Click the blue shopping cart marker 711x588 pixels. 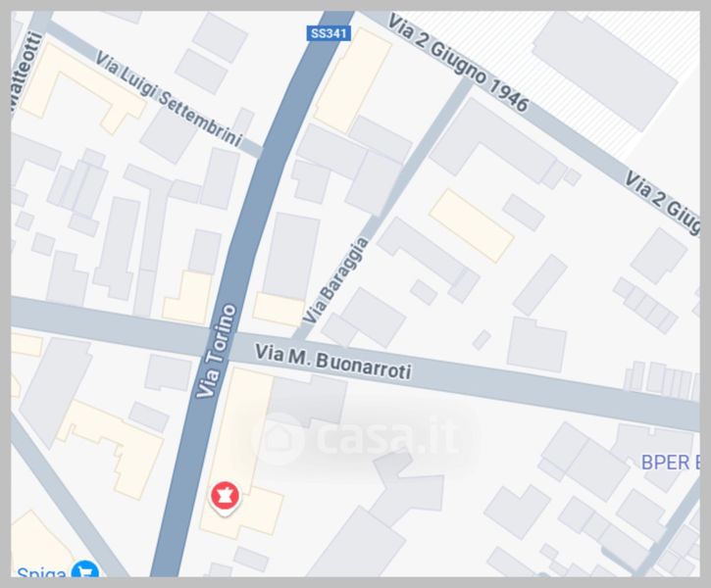pyautogui.click(x=84, y=569)
